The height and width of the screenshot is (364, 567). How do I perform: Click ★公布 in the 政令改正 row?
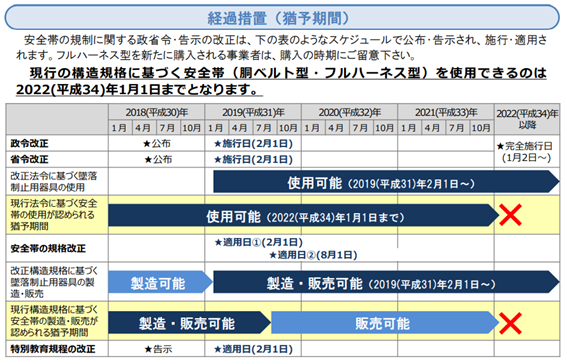(157, 144)
